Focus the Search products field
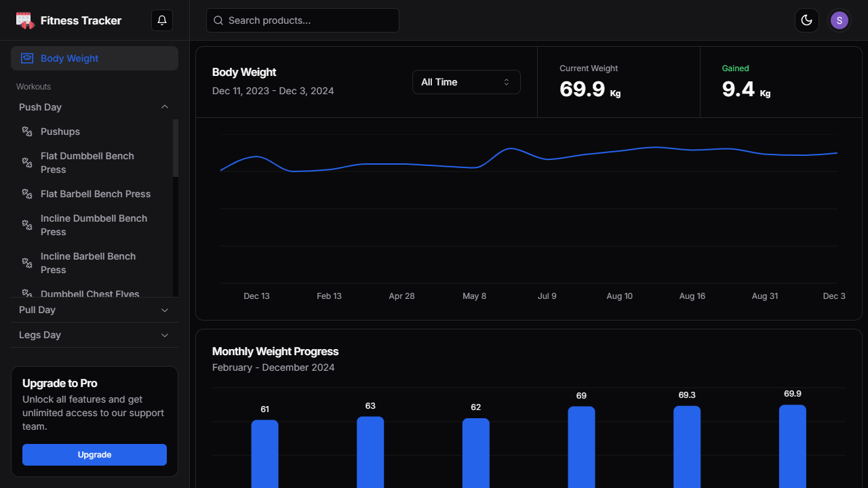 pyautogui.click(x=302, y=20)
